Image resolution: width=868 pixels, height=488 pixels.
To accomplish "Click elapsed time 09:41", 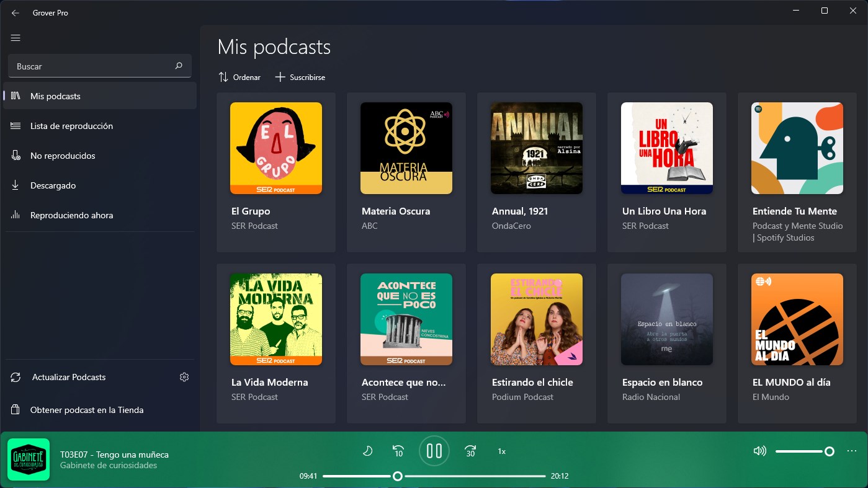I will coord(308,476).
